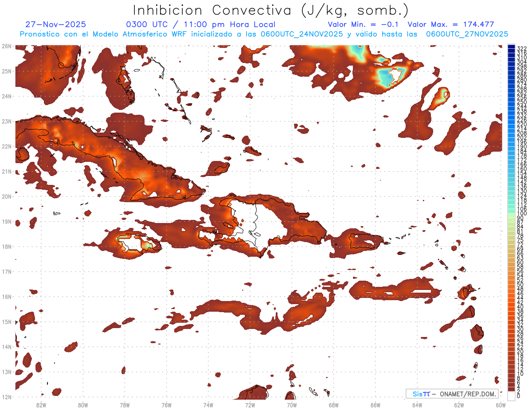
Task: Click the 20N latitude label
Action: pos(7,196)
